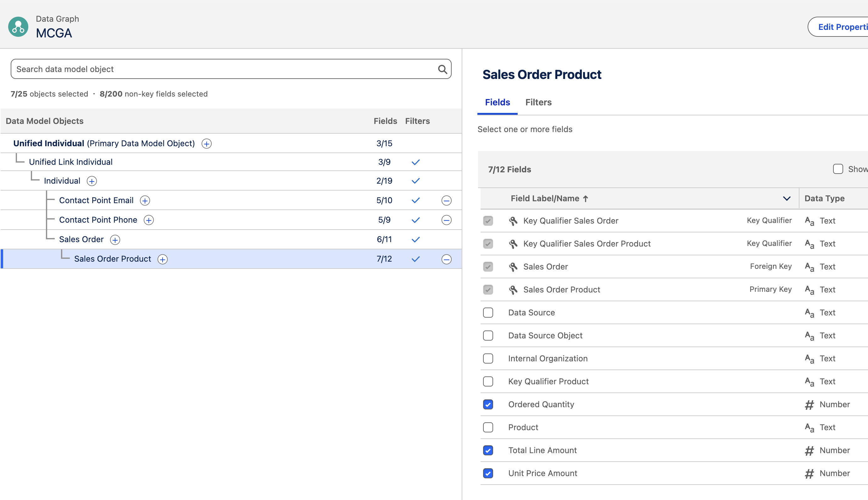This screenshot has height=500, width=868.
Task: Remove Contact Point Phone with minus icon
Action: (x=446, y=220)
